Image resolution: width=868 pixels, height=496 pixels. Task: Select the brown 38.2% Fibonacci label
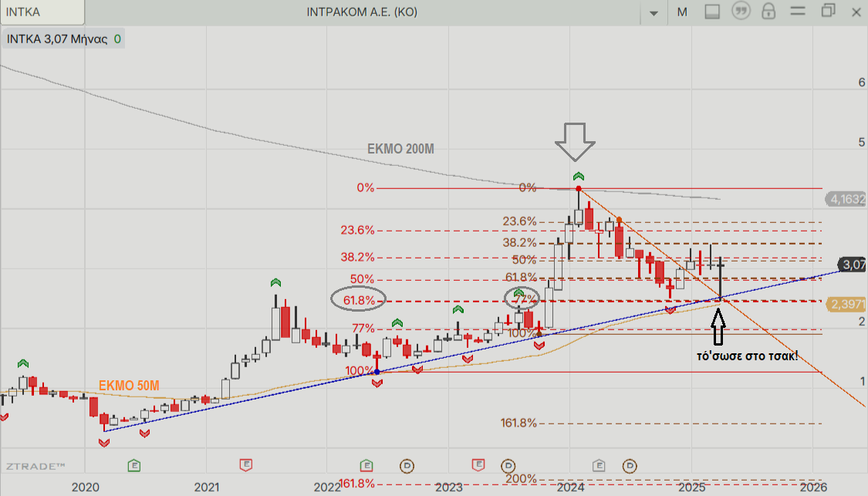tap(519, 242)
